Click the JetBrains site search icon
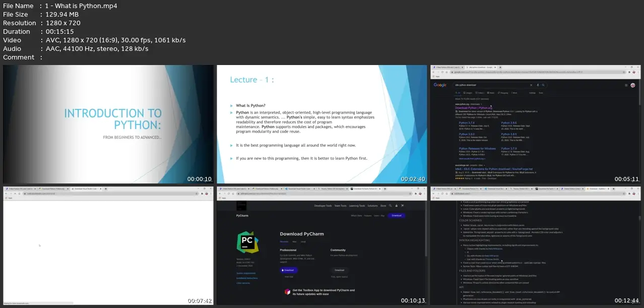This screenshot has width=644, height=308. [391, 206]
